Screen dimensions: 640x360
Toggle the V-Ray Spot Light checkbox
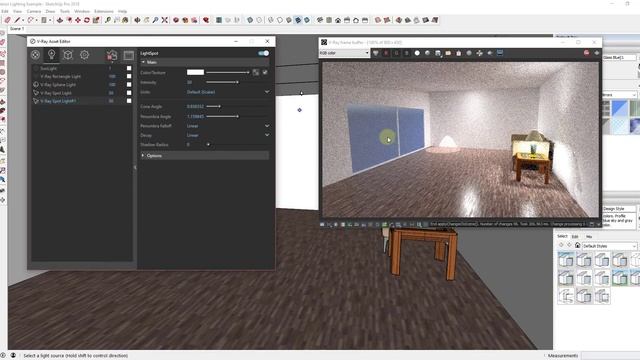pos(129,93)
